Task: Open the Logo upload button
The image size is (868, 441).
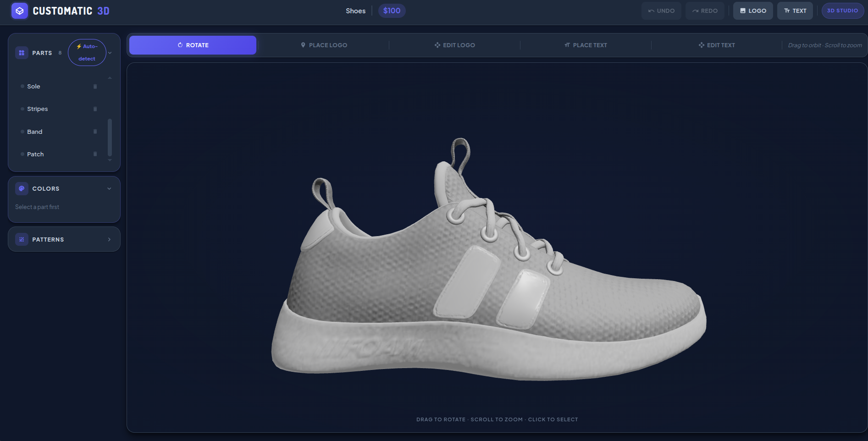Action: [x=753, y=11]
